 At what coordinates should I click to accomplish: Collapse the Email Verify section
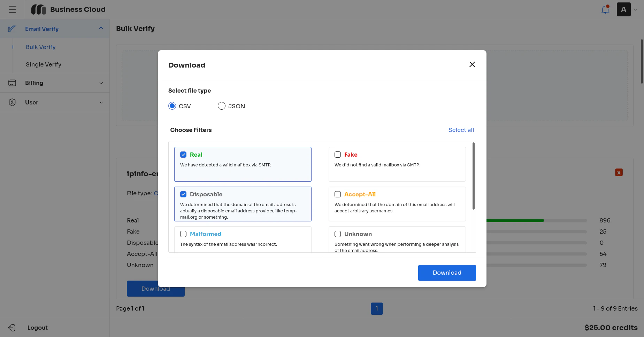tap(101, 28)
